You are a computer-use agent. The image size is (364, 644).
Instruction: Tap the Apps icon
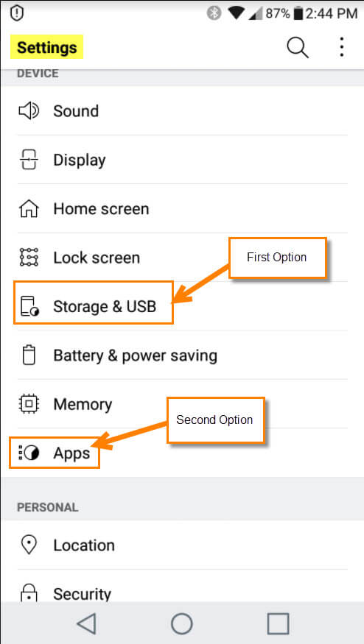tap(29, 453)
